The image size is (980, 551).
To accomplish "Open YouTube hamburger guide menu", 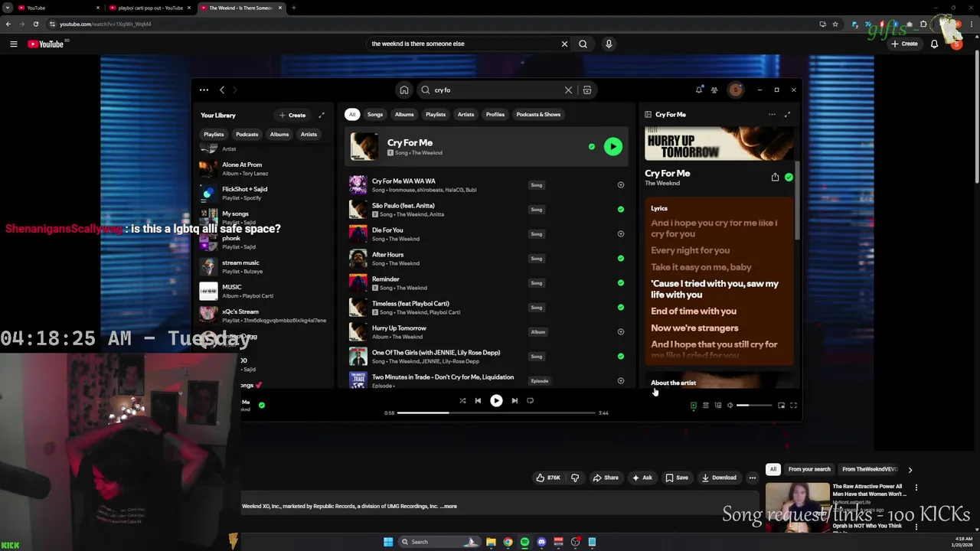I will coord(13,44).
